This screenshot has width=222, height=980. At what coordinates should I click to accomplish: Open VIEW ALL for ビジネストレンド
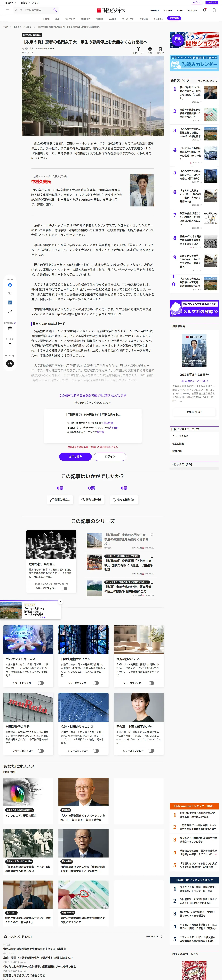(x=154, y=936)
